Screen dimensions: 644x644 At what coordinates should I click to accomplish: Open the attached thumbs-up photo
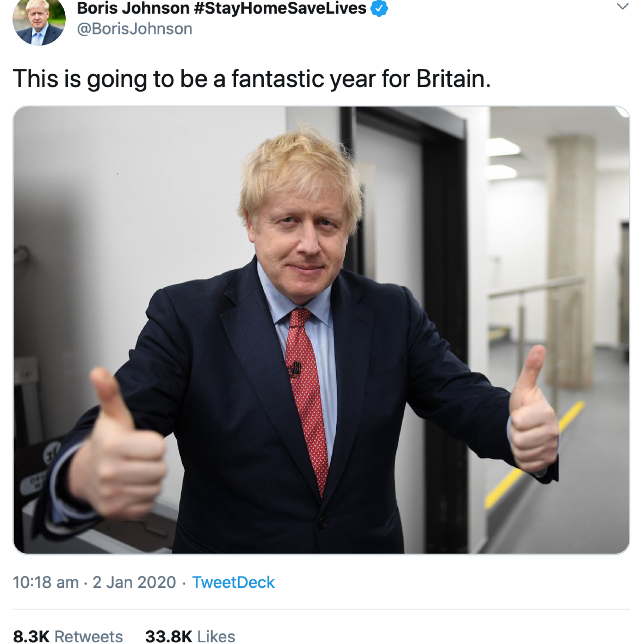click(x=321, y=330)
